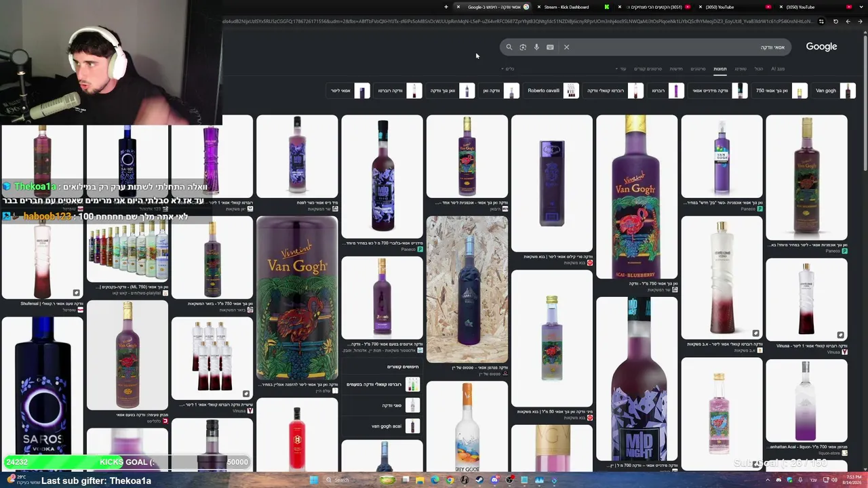Filter images by the רוברטו chip
The image size is (868, 488).
click(667, 91)
